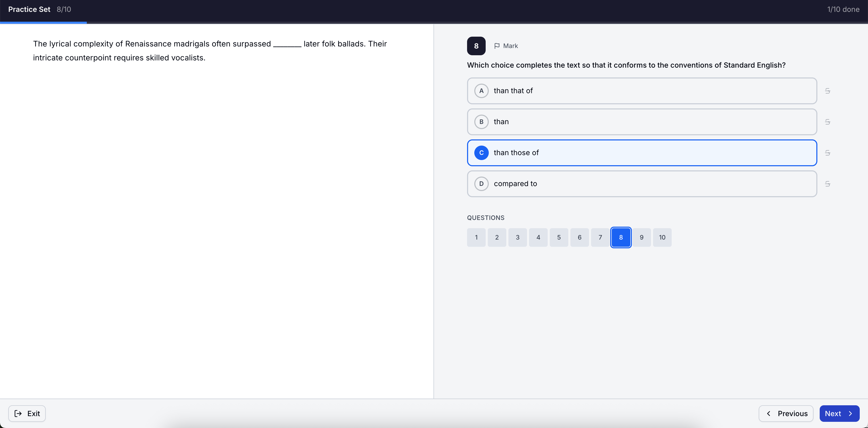Choose answer B, than

tap(640, 122)
